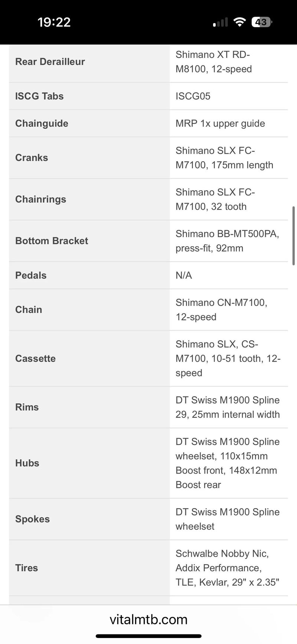
Task: Tap the Bottom Bracket label
Action: (52, 241)
